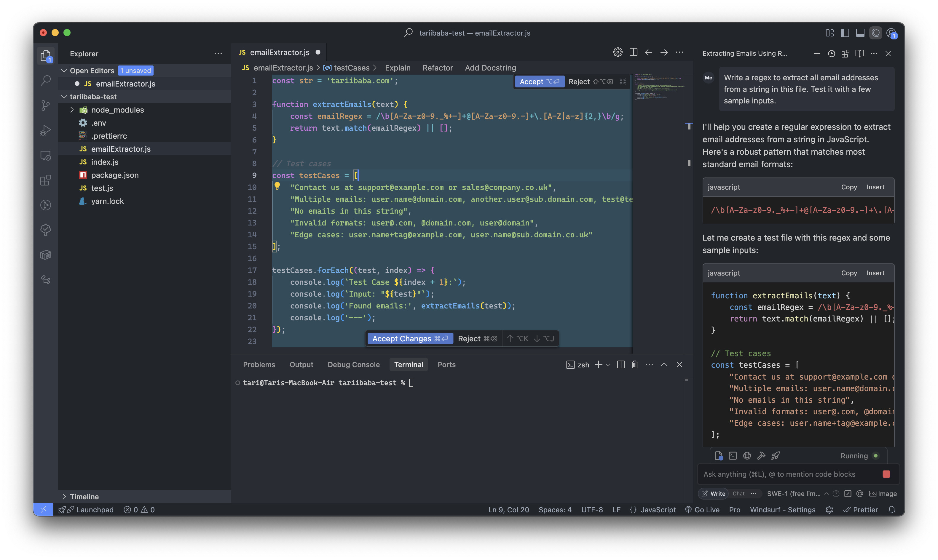The height and width of the screenshot is (560, 938).
Task: Select the Terminal tab
Action: pyautogui.click(x=409, y=364)
